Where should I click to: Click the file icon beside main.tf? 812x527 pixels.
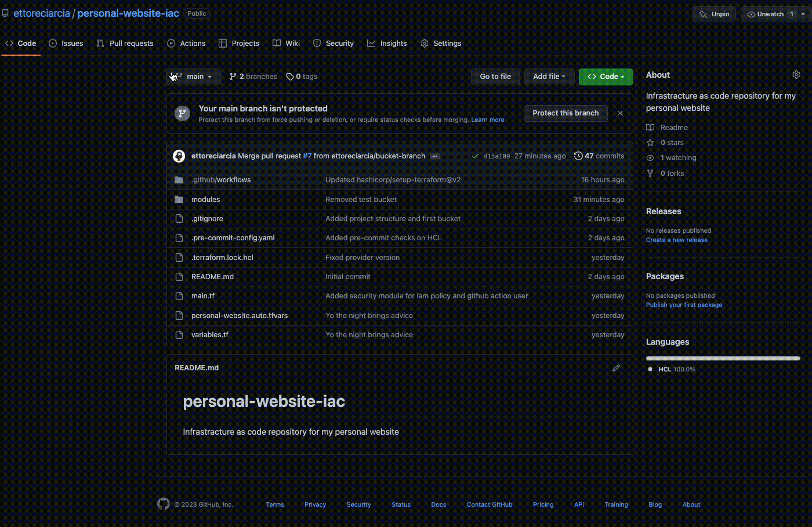tap(179, 296)
